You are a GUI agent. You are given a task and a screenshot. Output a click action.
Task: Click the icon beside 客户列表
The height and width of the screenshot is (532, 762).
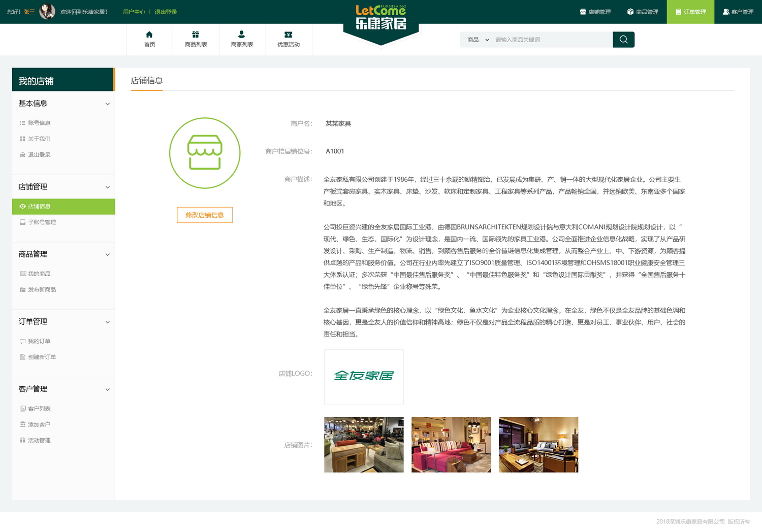(x=22, y=409)
